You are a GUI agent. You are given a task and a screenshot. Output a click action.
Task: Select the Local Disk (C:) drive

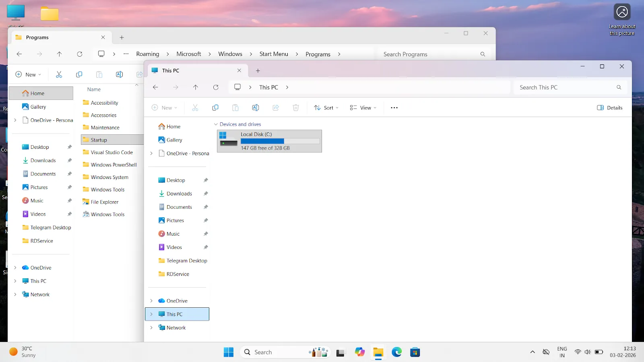[x=269, y=141]
